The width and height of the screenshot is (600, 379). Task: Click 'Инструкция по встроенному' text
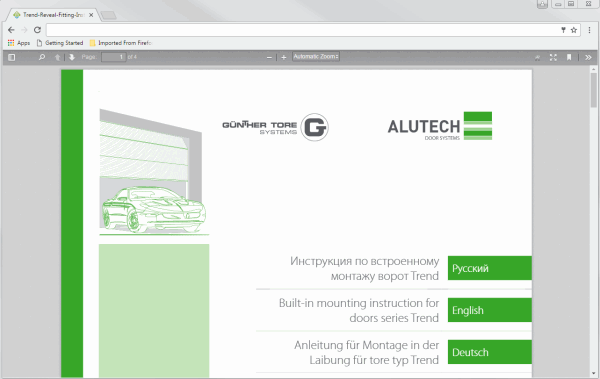tap(364, 261)
